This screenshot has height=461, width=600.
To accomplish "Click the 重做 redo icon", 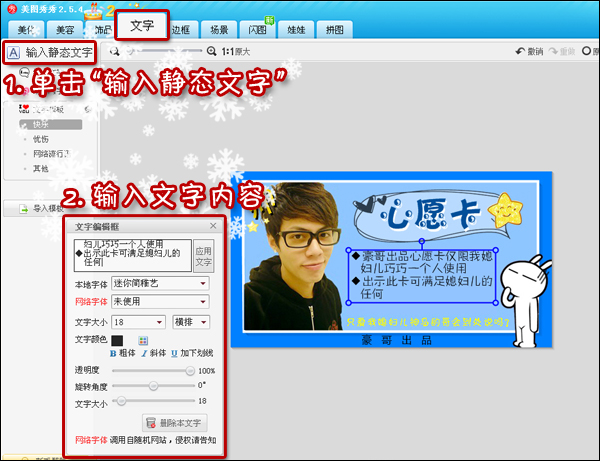I will (x=553, y=51).
